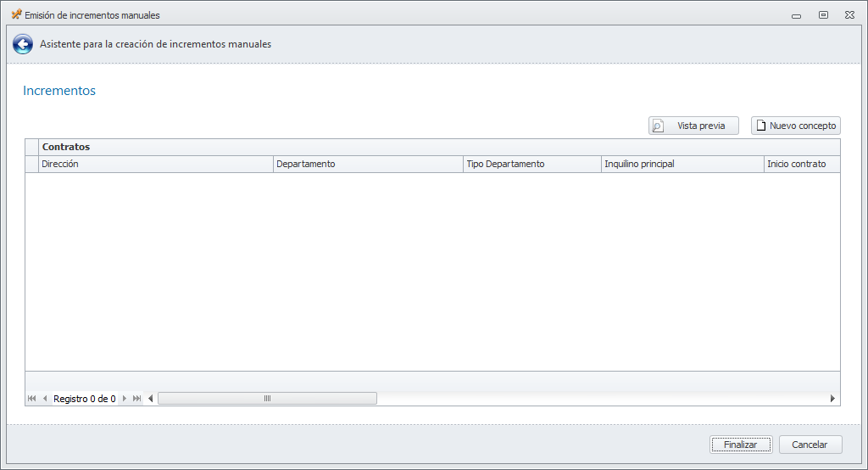Viewport: 868px width, 470px height.
Task: Click the Incrementos section heading
Action: point(59,90)
